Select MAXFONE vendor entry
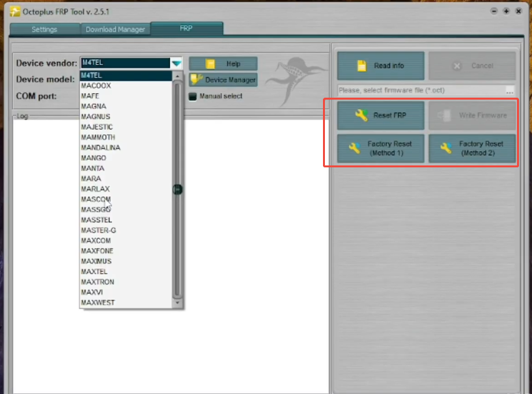This screenshot has height=394, width=532. [126, 251]
